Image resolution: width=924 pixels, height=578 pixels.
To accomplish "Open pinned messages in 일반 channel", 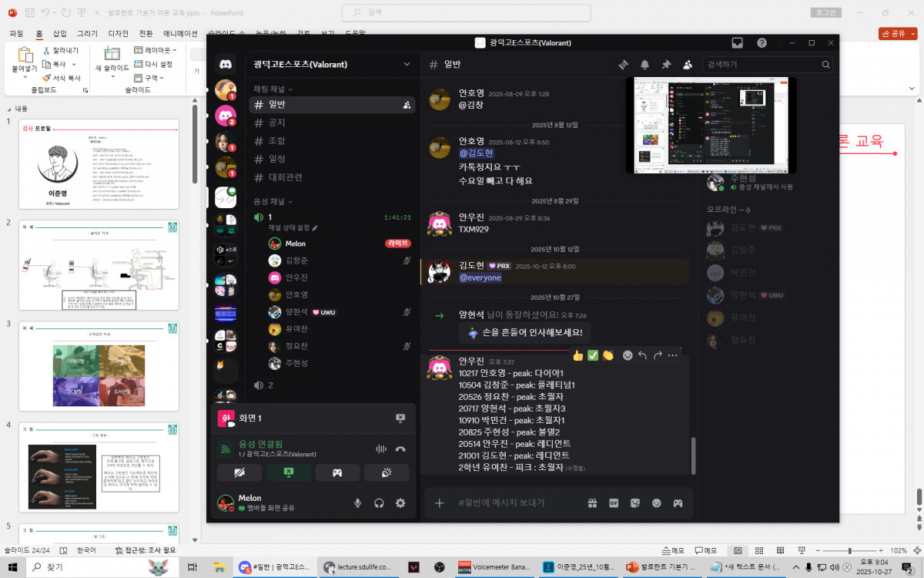I will (x=666, y=65).
